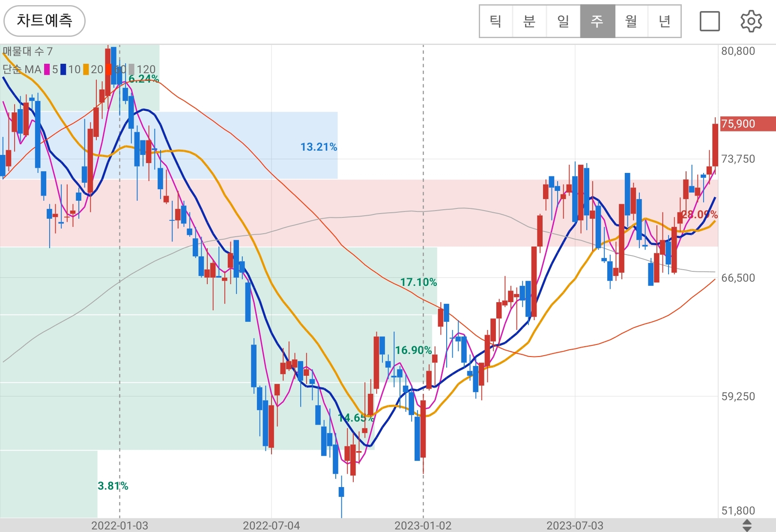Tap the 차트예측 button
The height and width of the screenshot is (532, 776).
45,21
